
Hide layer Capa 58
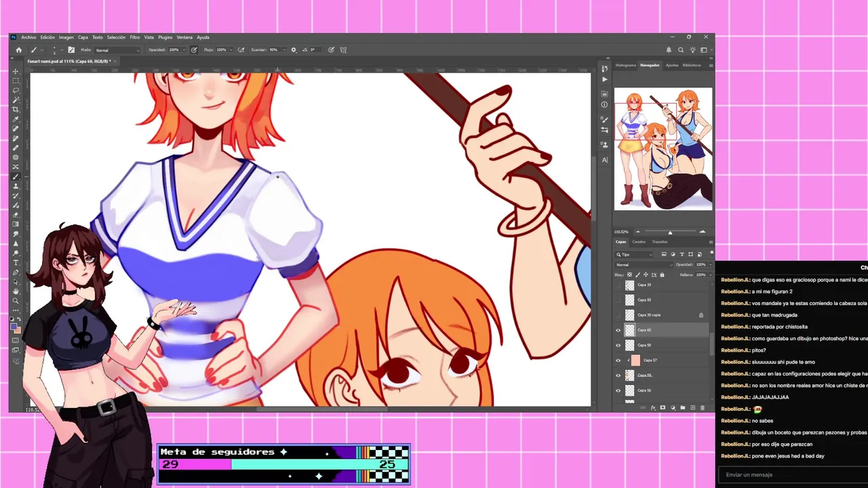point(618,345)
